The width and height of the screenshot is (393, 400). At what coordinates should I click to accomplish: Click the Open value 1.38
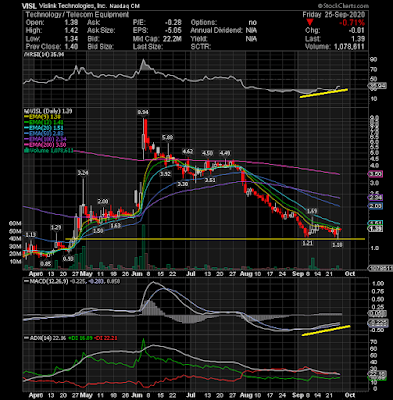click(71, 23)
